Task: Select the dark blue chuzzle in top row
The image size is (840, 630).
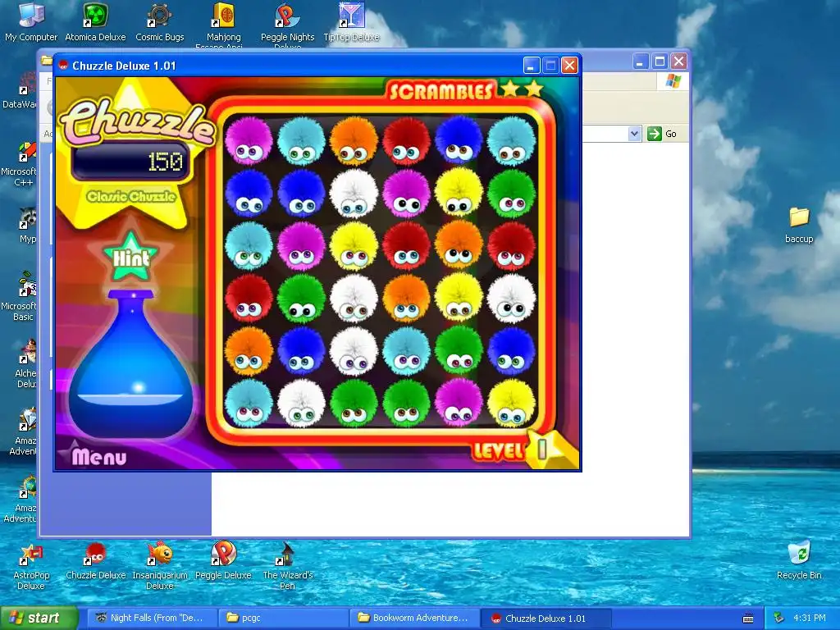Action: click(459, 140)
